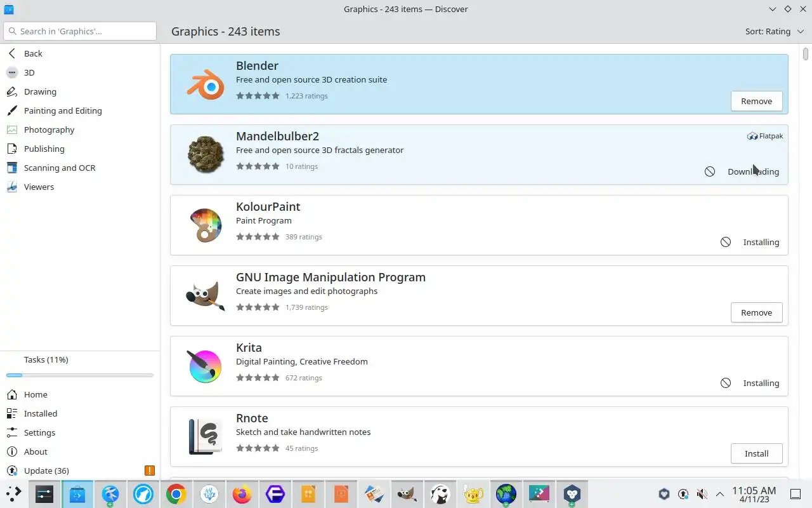Screen dimensions: 812x508
Task: Open Update (36) page
Action: [x=80, y=471]
